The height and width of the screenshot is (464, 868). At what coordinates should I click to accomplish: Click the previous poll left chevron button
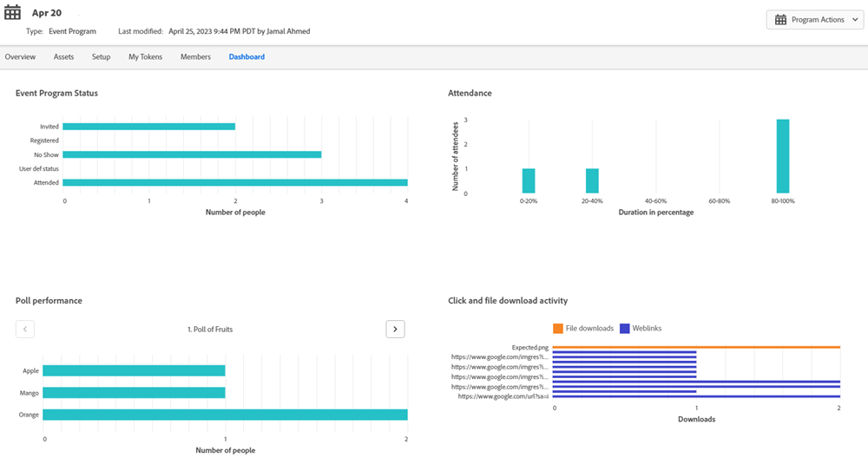pos(25,329)
